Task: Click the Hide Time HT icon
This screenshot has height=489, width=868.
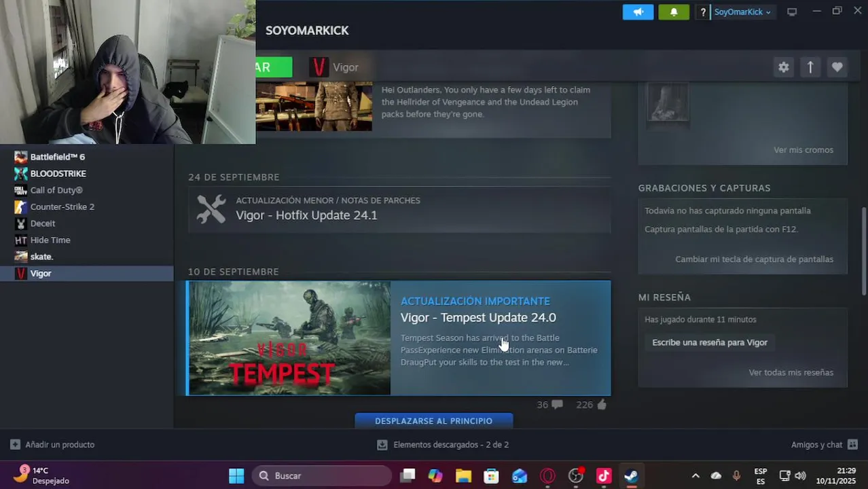Action: (x=21, y=240)
